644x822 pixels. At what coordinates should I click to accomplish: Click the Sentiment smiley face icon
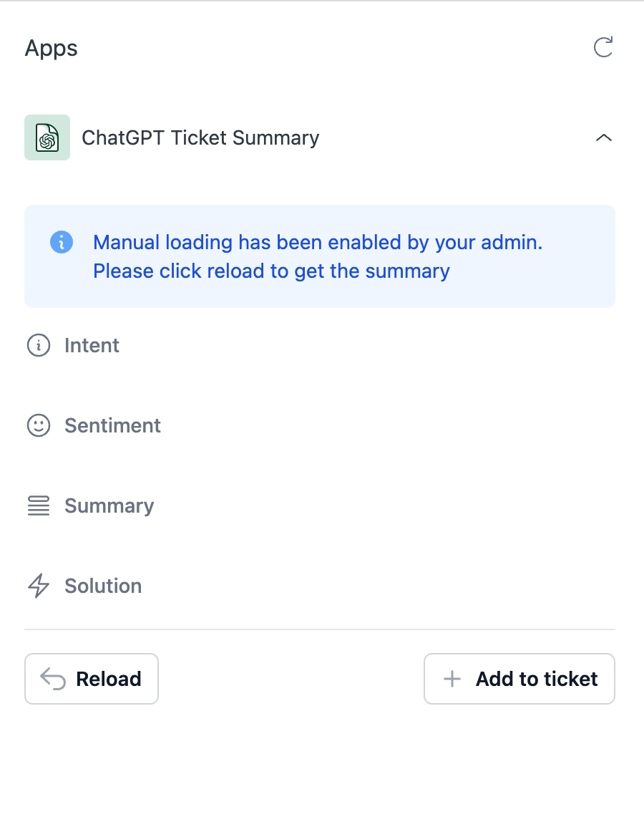[39, 425]
